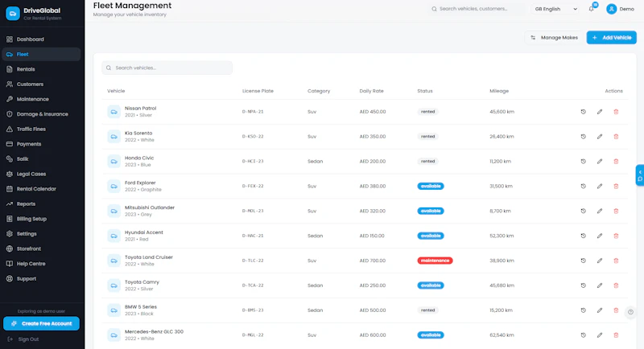Open Storefront page
Image resolution: width=644 pixels, height=349 pixels.
click(x=41, y=249)
